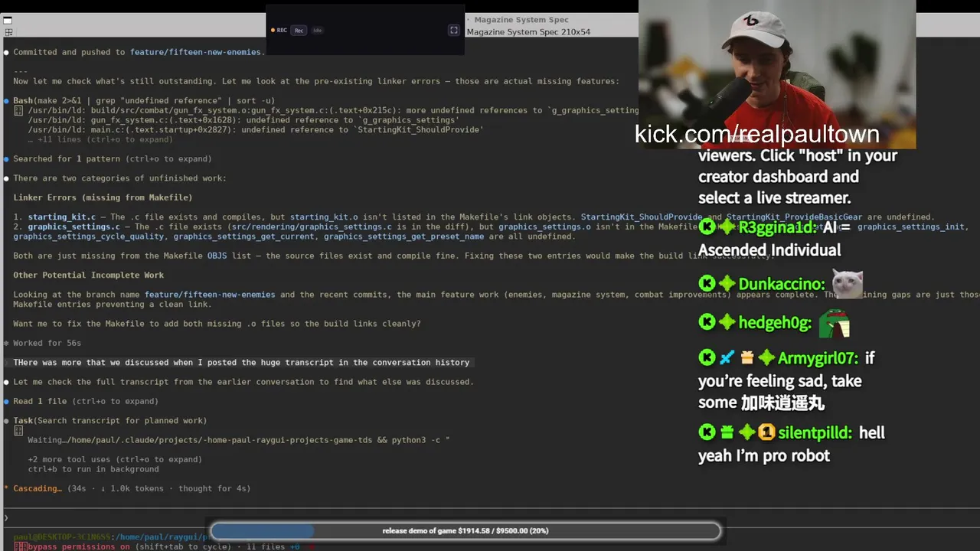980x551 pixels.
Task: Click the 'Worked for 56s' status line
Action: [47, 343]
